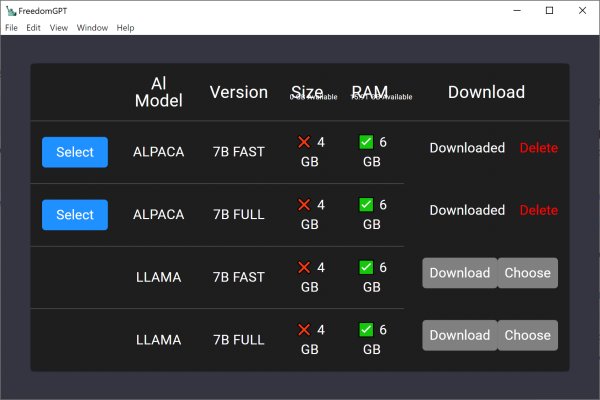The height and width of the screenshot is (400, 600).
Task: Open the Window menu
Action: click(x=92, y=28)
